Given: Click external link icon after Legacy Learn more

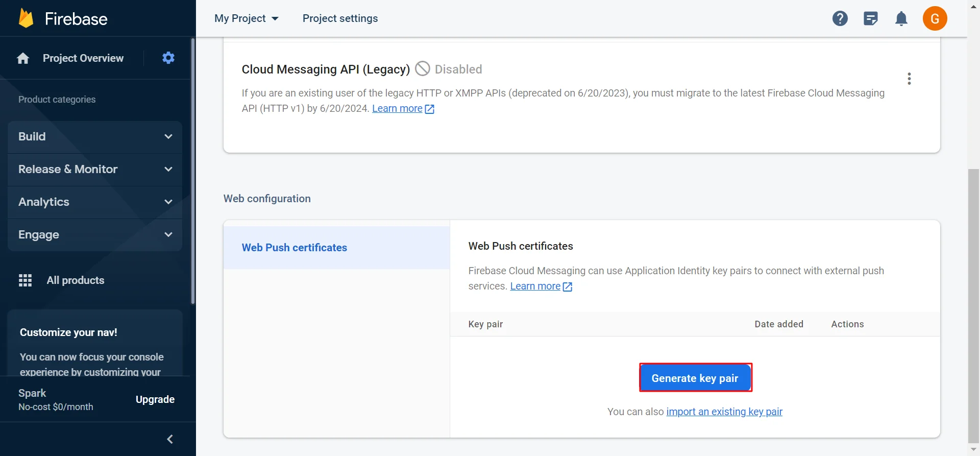Looking at the screenshot, I should tap(430, 109).
